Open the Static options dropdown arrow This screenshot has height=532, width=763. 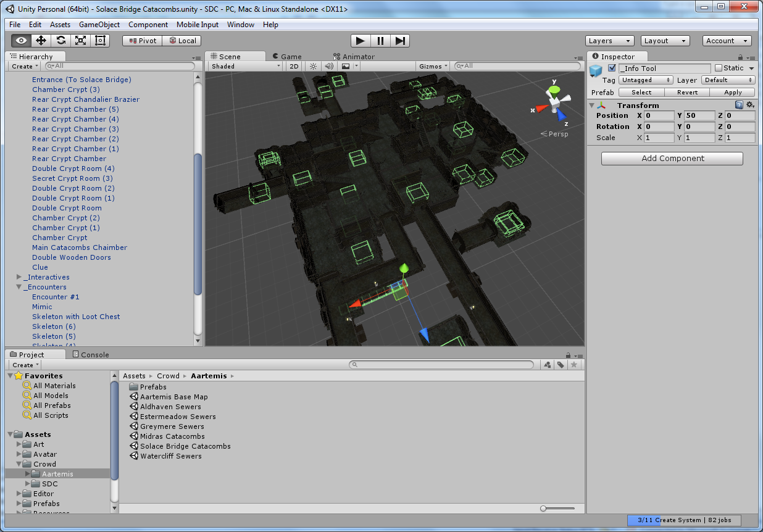point(751,69)
